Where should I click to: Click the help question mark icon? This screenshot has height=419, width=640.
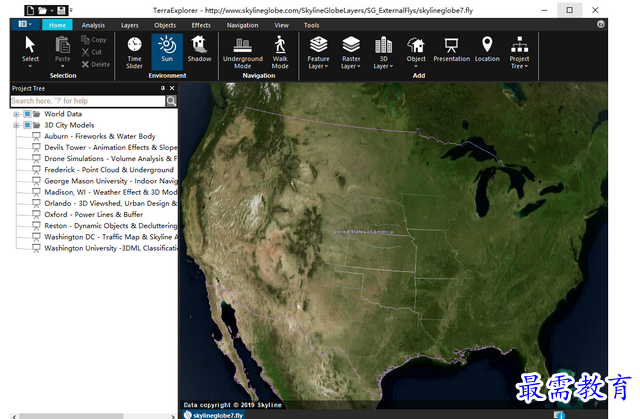pyautogui.click(x=600, y=24)
